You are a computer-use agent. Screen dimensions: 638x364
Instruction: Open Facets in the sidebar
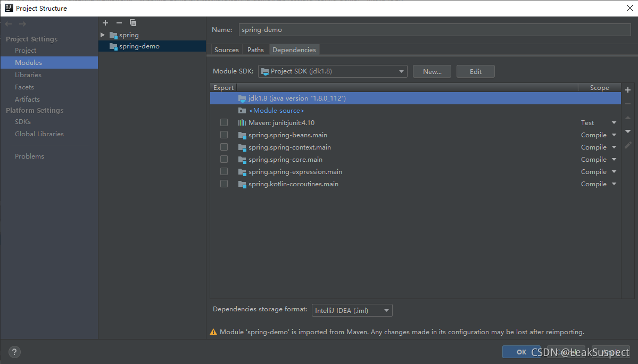pyautogui.click(x=24, y=87)
